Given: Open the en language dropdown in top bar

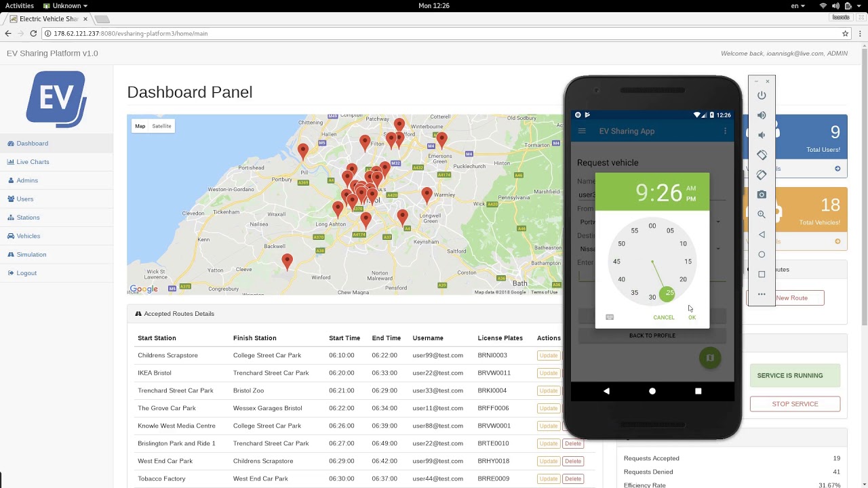Looking at the screenshot, I should tap(798, 5).
